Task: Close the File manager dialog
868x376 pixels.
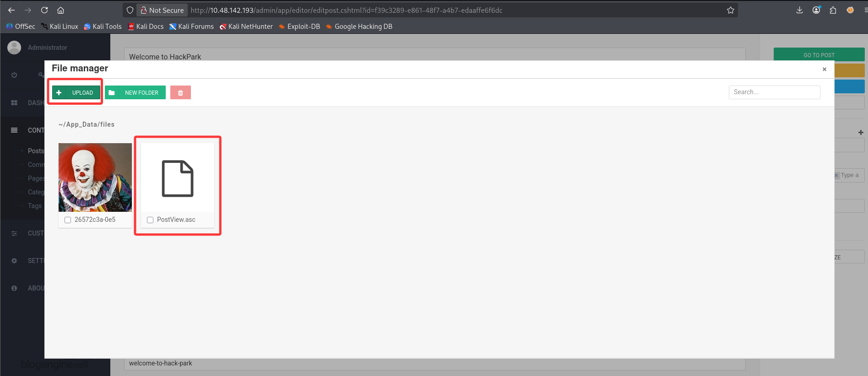Action: tap(825, 69)
